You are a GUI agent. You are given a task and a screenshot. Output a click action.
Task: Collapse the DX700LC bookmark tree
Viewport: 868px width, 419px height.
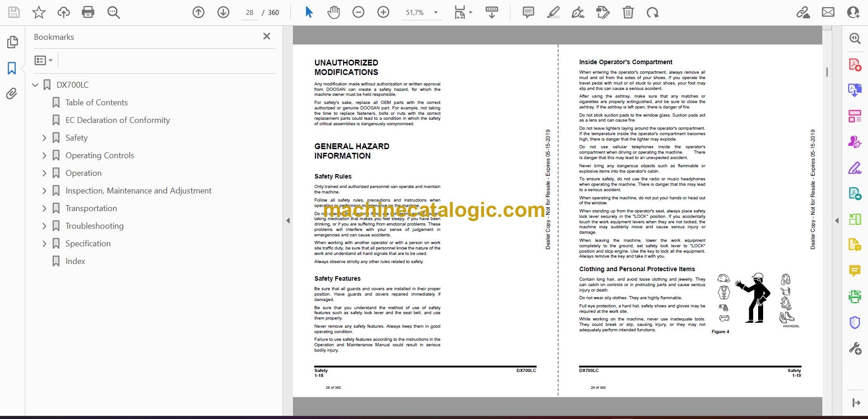[x=35, y=85]
